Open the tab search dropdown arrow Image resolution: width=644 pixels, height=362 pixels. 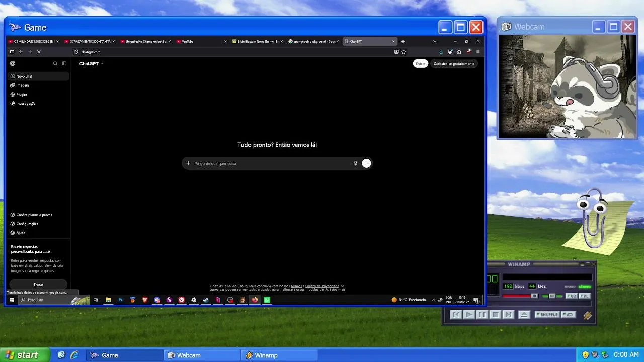coord(435,41)
